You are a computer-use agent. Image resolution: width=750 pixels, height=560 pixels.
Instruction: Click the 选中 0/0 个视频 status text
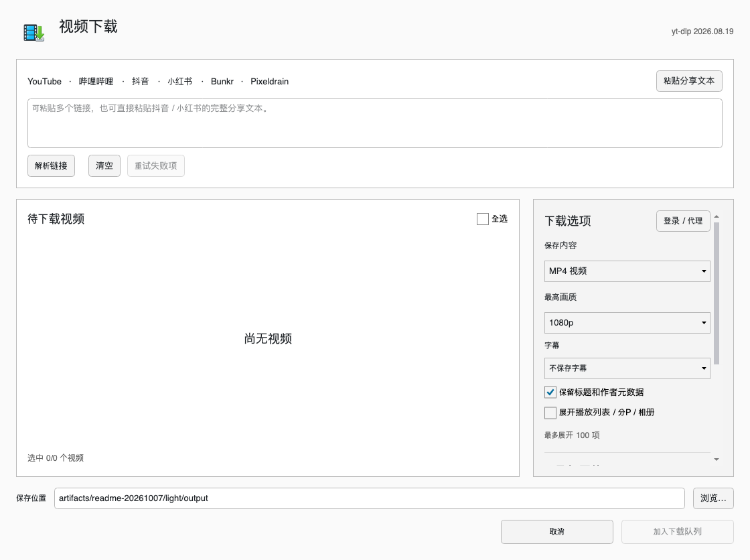click(56, 458)
